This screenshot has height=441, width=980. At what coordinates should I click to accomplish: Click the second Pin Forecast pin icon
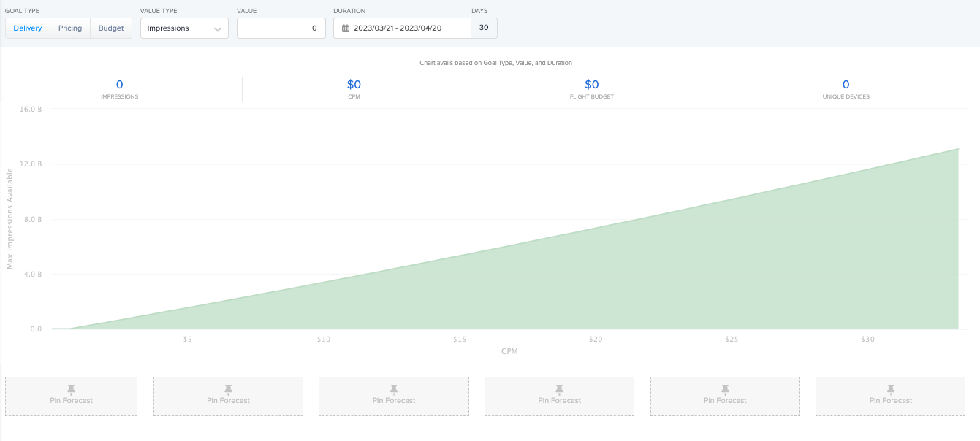(228, 389)
